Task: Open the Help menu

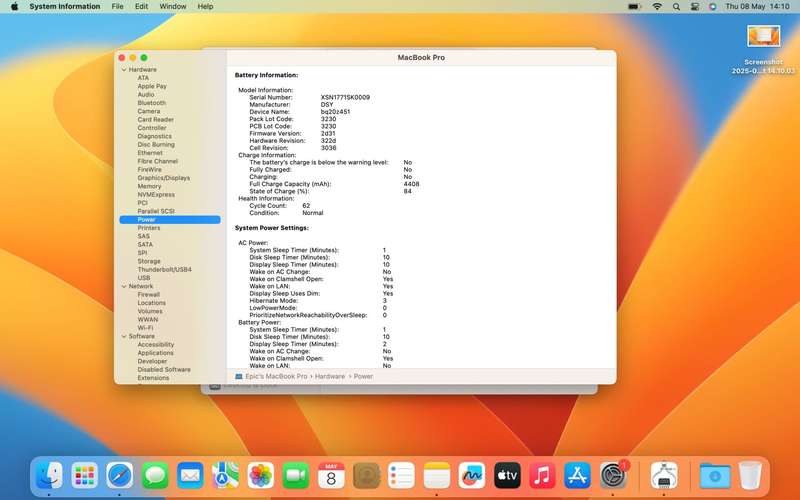Action: tap(205, 7)
